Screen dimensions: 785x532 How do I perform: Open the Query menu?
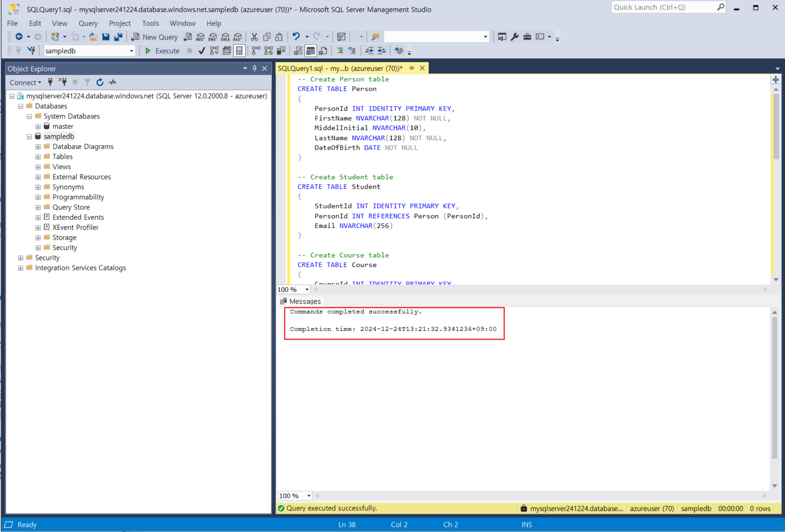coord(88,23)
